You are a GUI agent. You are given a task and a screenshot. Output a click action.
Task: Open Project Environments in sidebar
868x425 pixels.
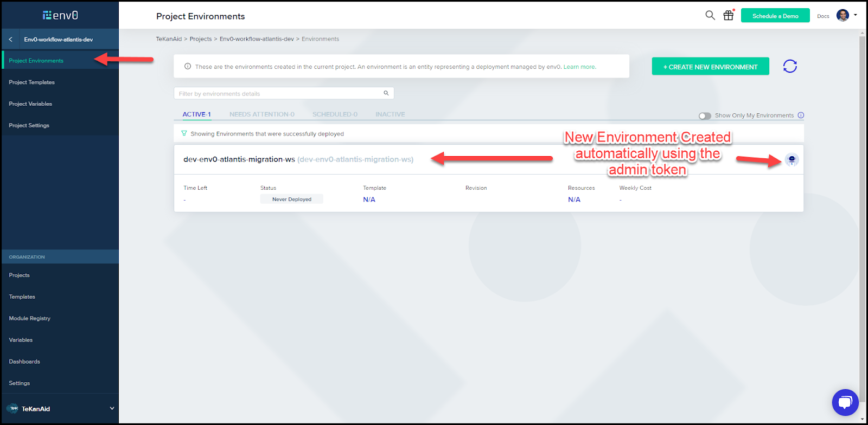[60, 61]
